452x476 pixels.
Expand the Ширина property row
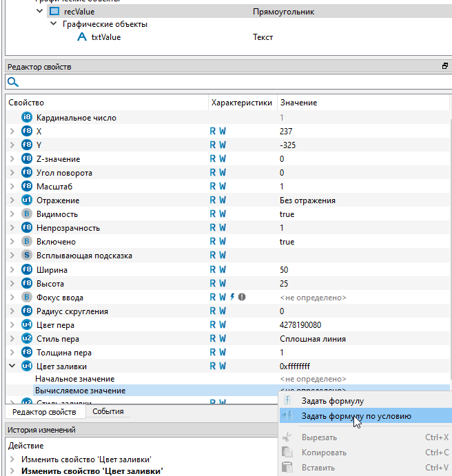pyautogui.click(x=12, y=269)
